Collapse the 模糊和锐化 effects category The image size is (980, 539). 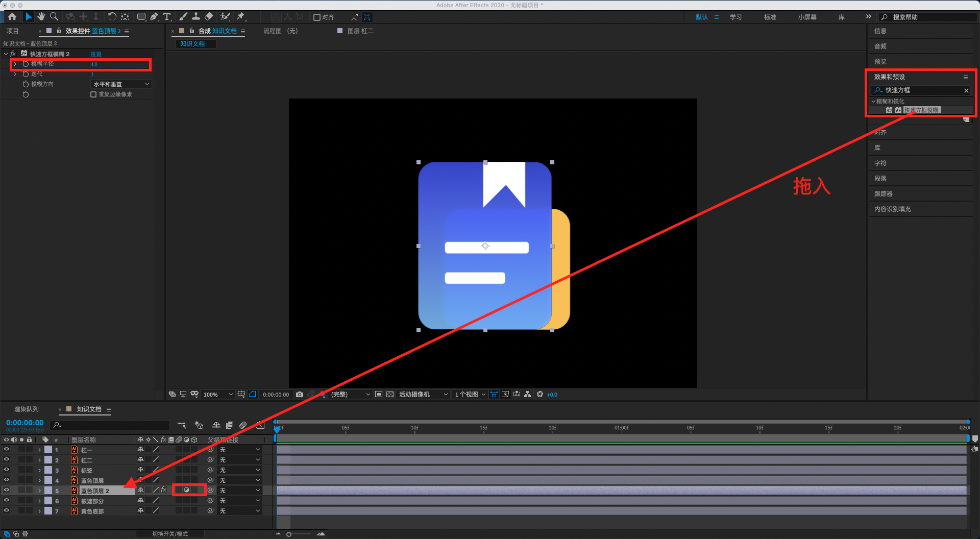pyautogui.click(x=874, y=102)
